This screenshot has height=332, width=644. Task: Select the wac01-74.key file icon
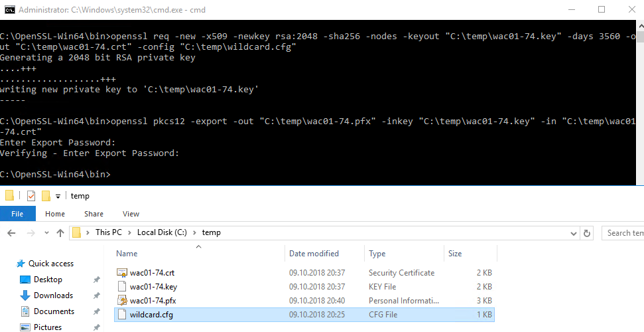coord(122,287)
